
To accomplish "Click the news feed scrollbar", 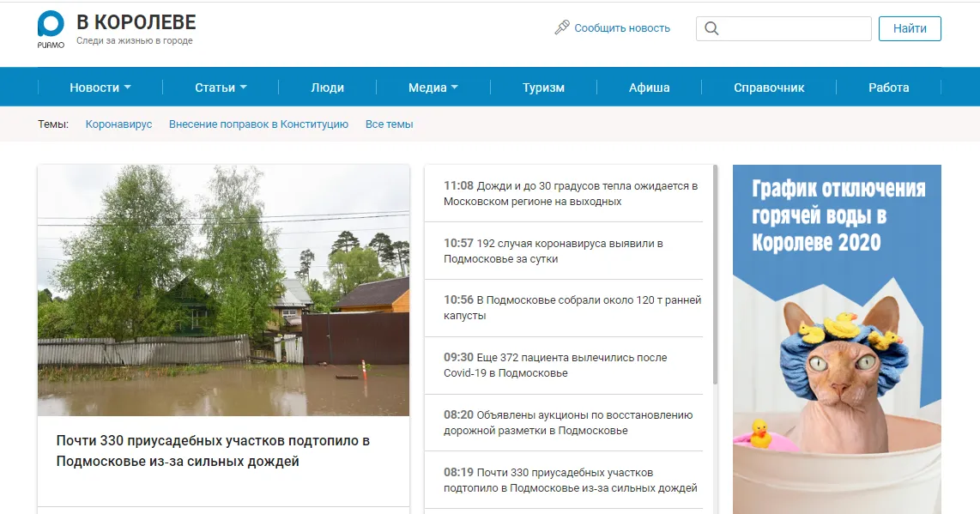I will click(x=715, y=275).
